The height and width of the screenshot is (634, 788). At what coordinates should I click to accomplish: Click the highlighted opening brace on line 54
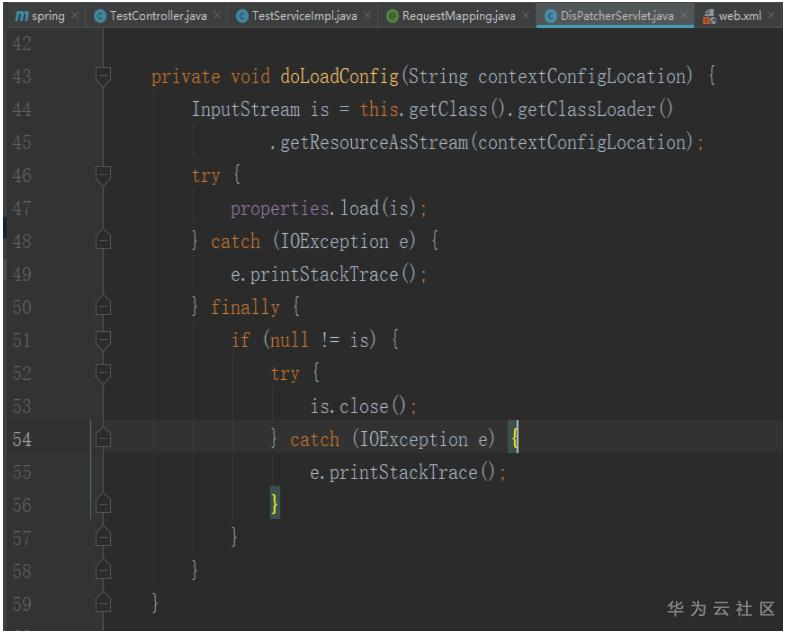514,438
